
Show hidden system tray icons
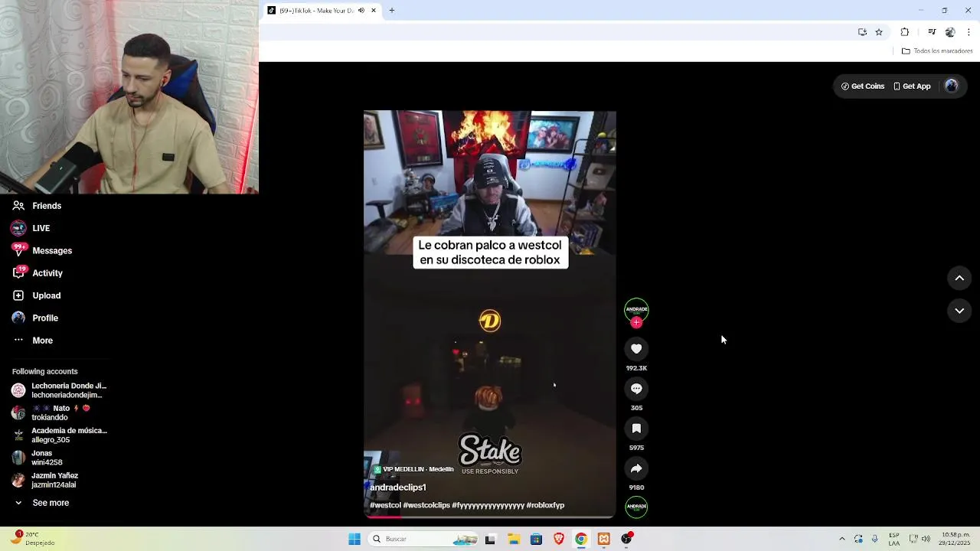842,540
